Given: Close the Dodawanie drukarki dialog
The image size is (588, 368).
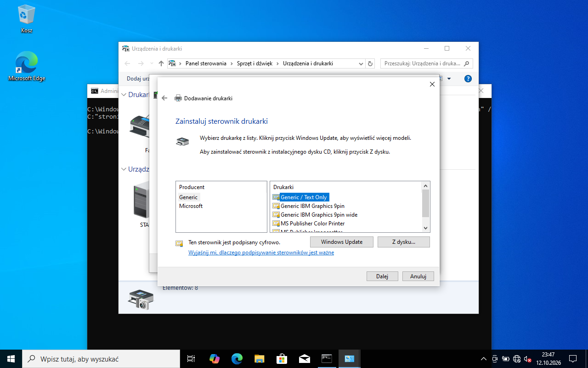Looking at the screenshot, I should click(x=432, y=84).
